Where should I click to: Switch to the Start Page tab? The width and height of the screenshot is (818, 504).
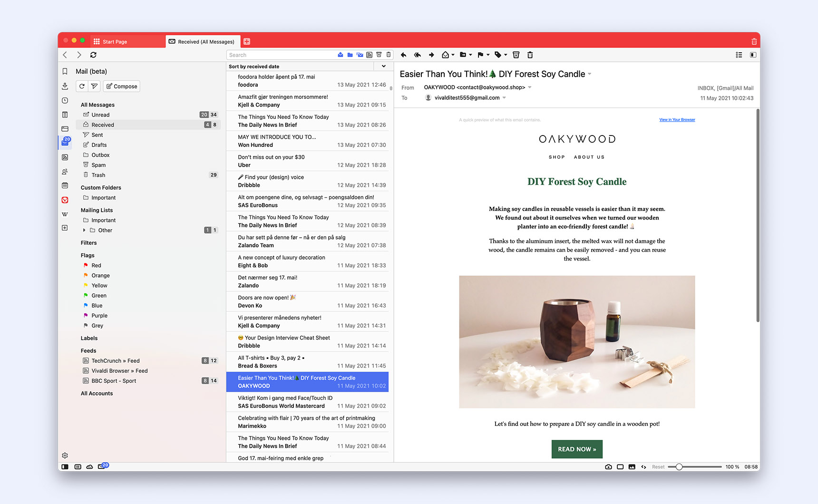pyautogui.click(x=128, y=41)
